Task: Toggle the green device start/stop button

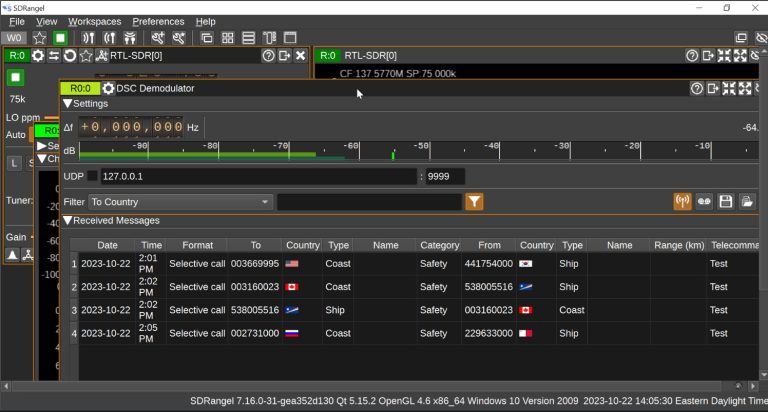Action: pyautogui.click(x=16, y=77)
